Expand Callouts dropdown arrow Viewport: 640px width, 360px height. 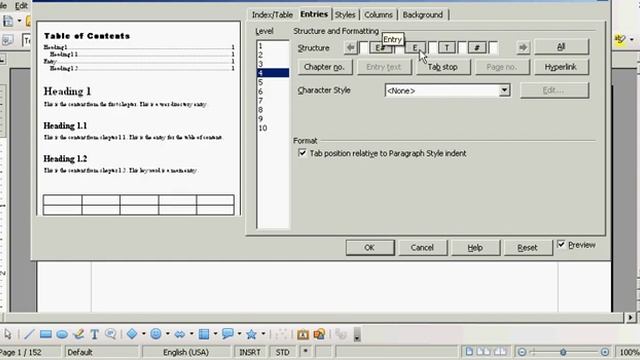[240, 334]
